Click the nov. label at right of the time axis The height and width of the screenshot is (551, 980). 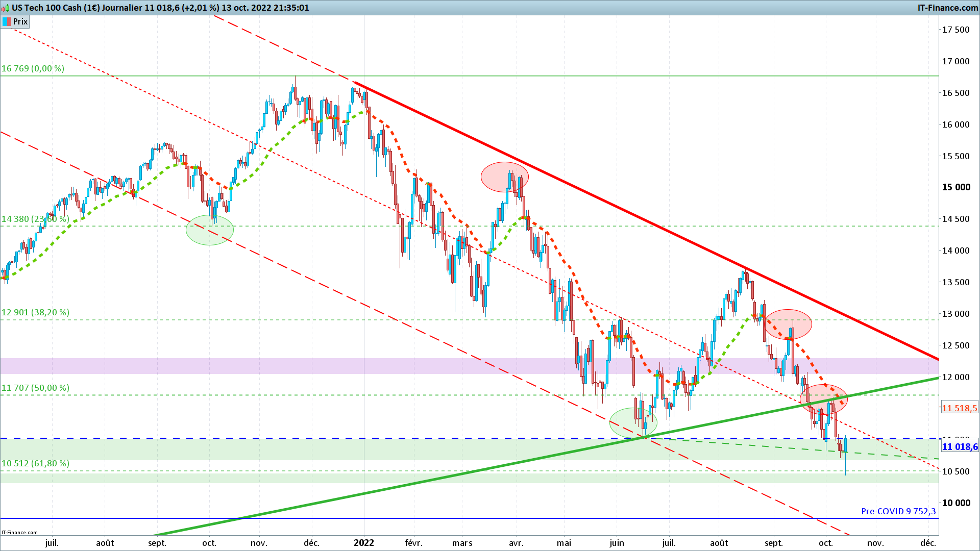(875, 543)
